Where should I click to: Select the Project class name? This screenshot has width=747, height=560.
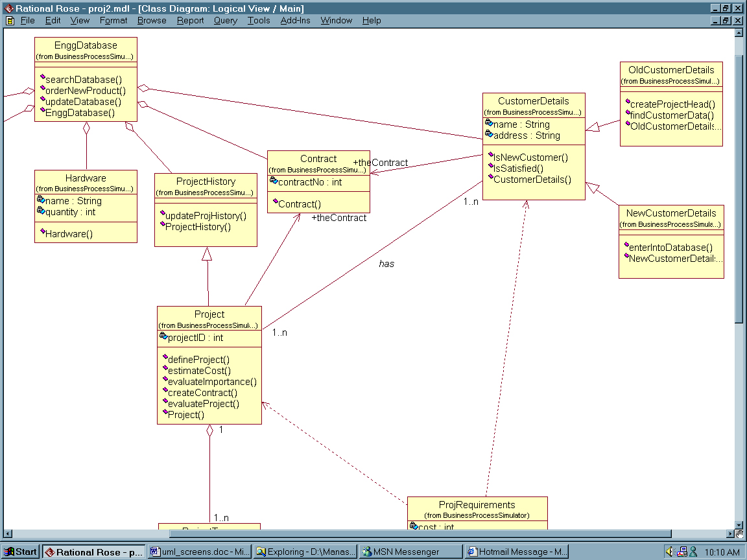click(x=209, y=314)
